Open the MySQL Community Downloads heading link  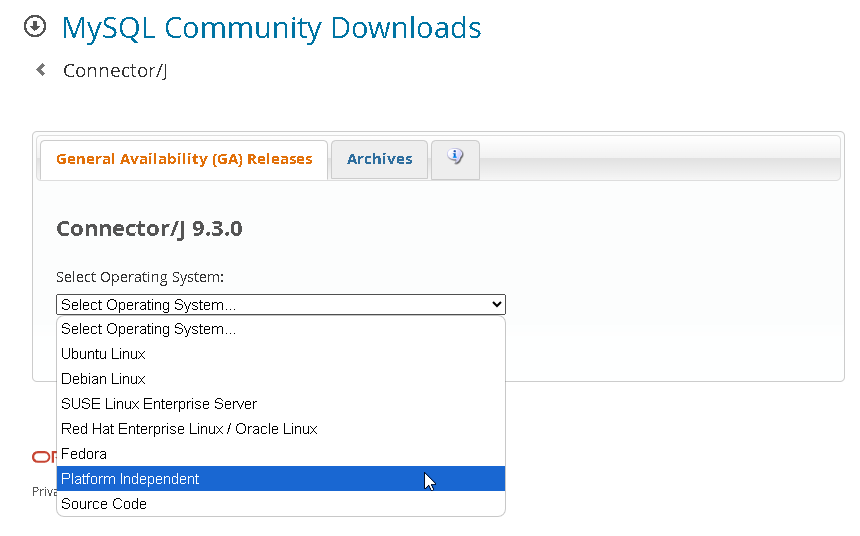tap(271, 28)
